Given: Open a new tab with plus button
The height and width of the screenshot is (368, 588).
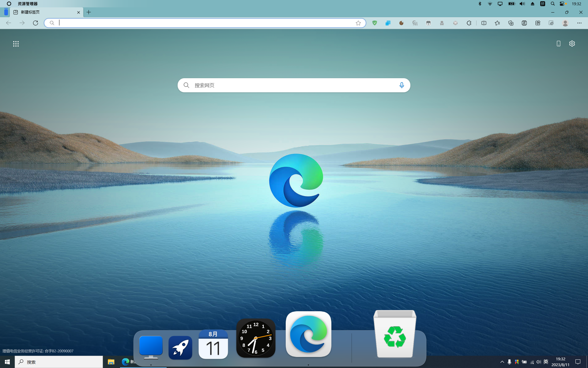Looking at the screenshot, I should tap(89, 12).
